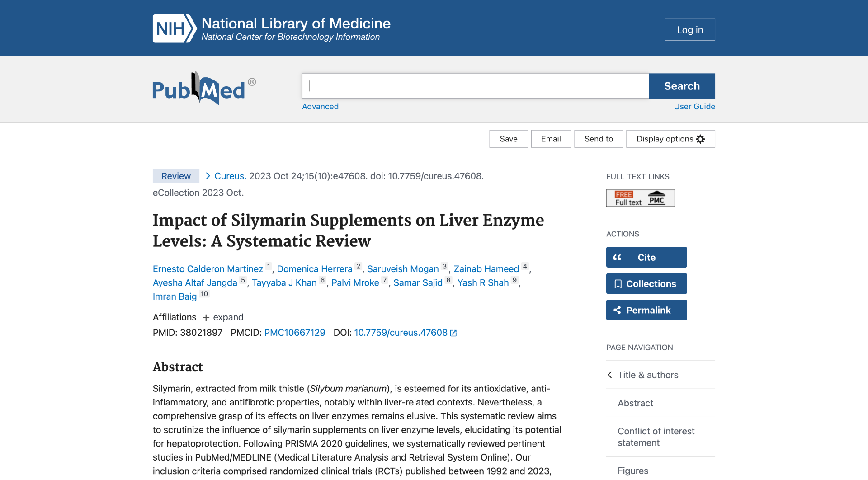The image size is (868, 480).
Task: Open author Zainab Hameed
Action: [486, 269]
